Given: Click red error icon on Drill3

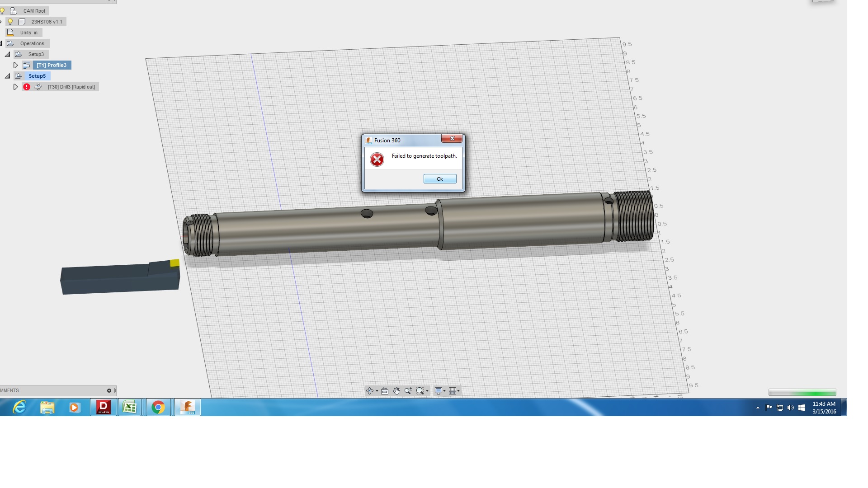Looking at the screenshot, I should click(x=27, y=87).
